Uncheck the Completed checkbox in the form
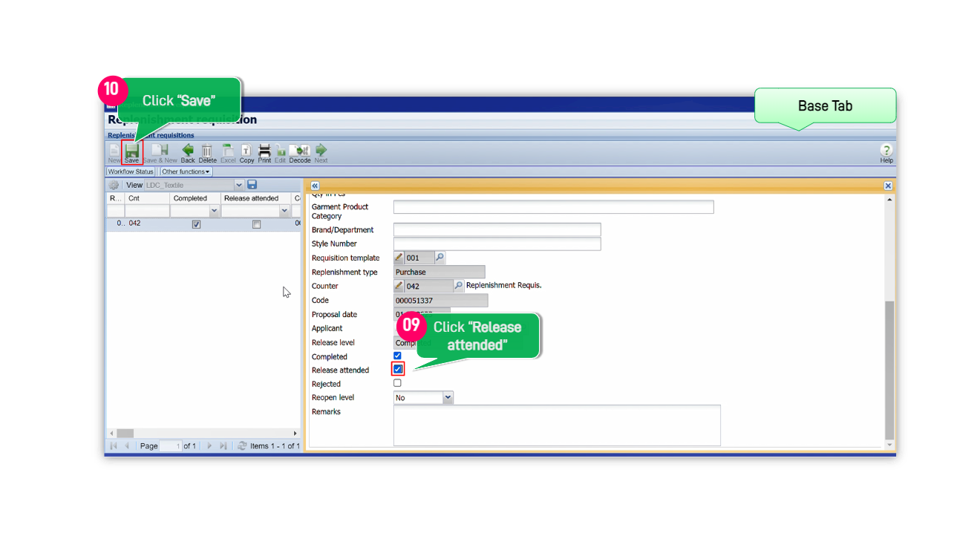The image size is (980, 539). pos(397,356)
